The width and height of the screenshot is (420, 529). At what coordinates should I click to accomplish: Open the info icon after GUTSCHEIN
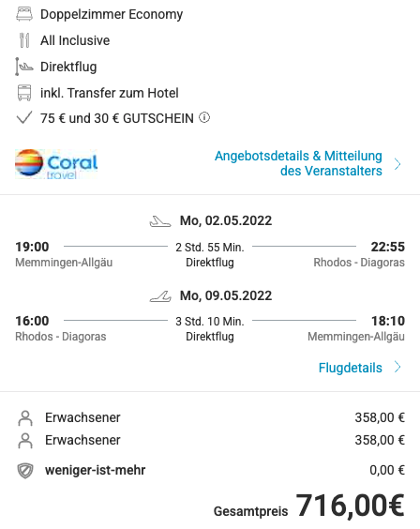204,117
